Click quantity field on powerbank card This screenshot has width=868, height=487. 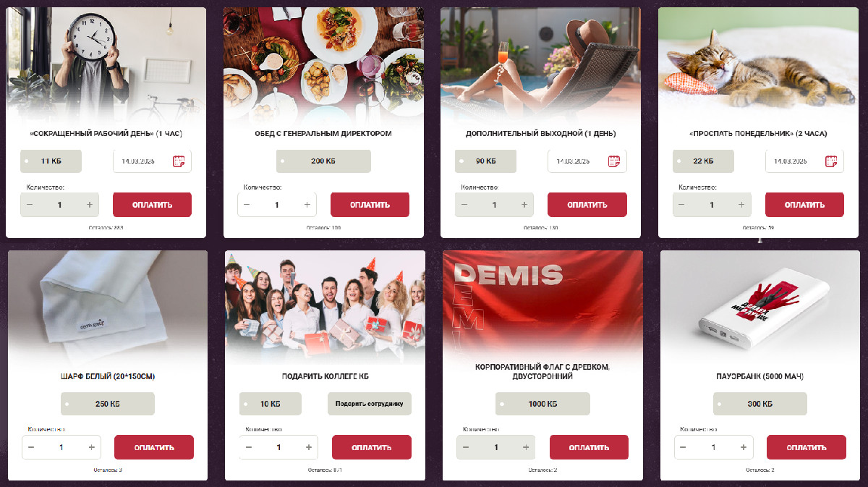coord(714,447)
